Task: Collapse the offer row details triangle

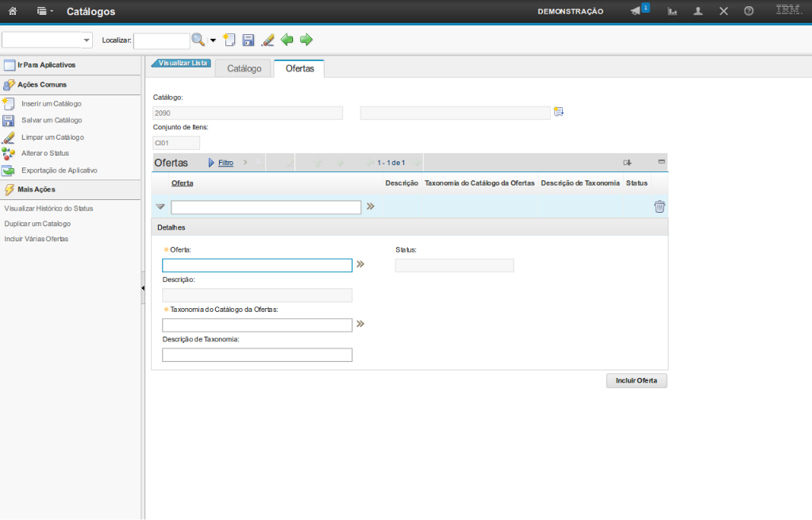Action: click(160, 207)
